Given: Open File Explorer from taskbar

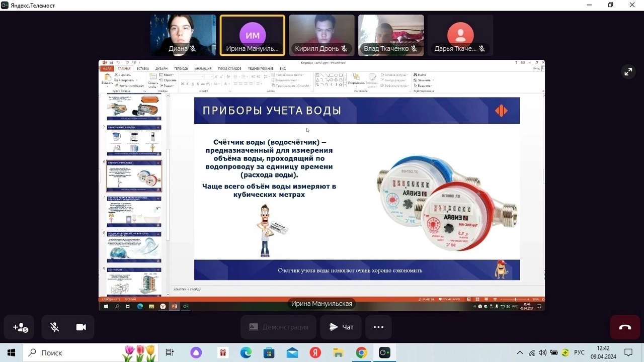Looking at the screenshot, I should pyautogui.click(x=338, y=352).
